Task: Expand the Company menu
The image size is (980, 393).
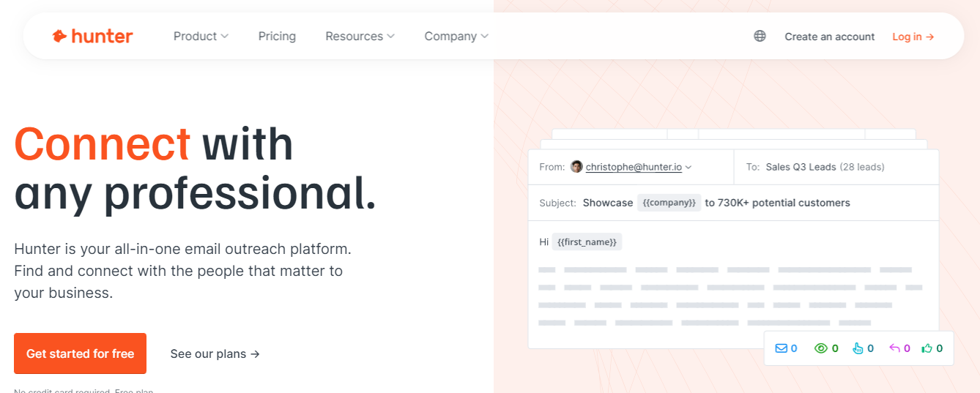Action: pos(456,36)
